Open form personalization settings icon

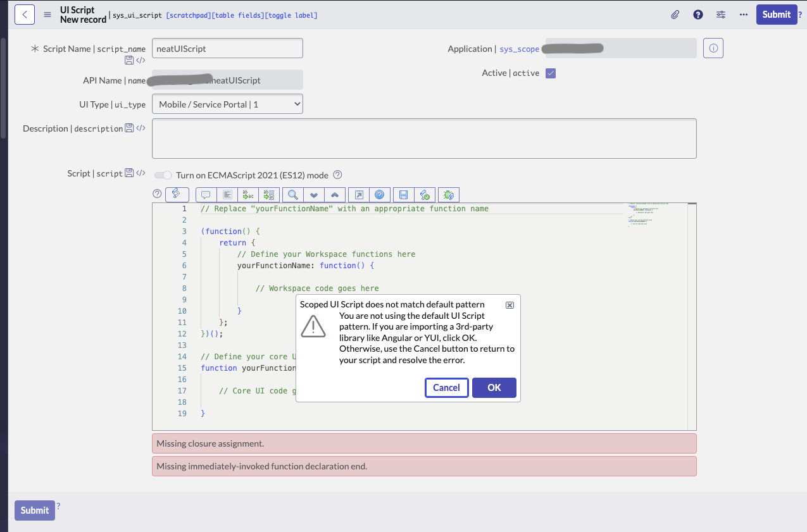(x=720, y=14)
